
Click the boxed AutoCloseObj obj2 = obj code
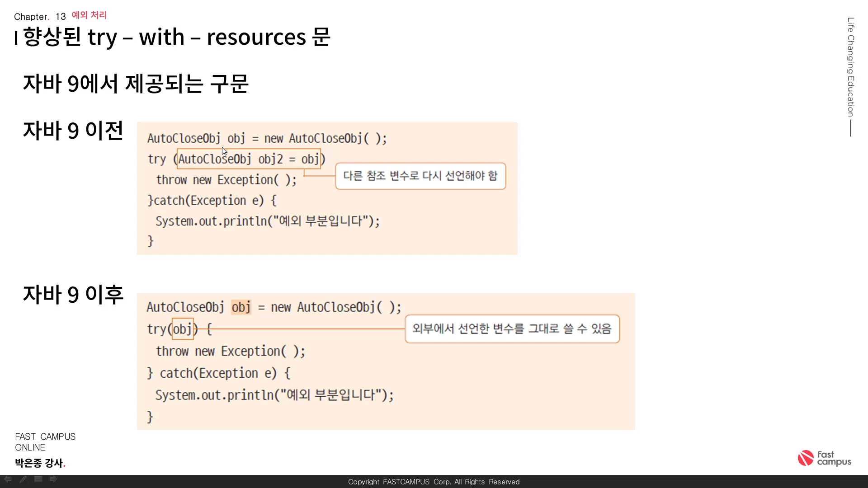click(x=249, y=159)
